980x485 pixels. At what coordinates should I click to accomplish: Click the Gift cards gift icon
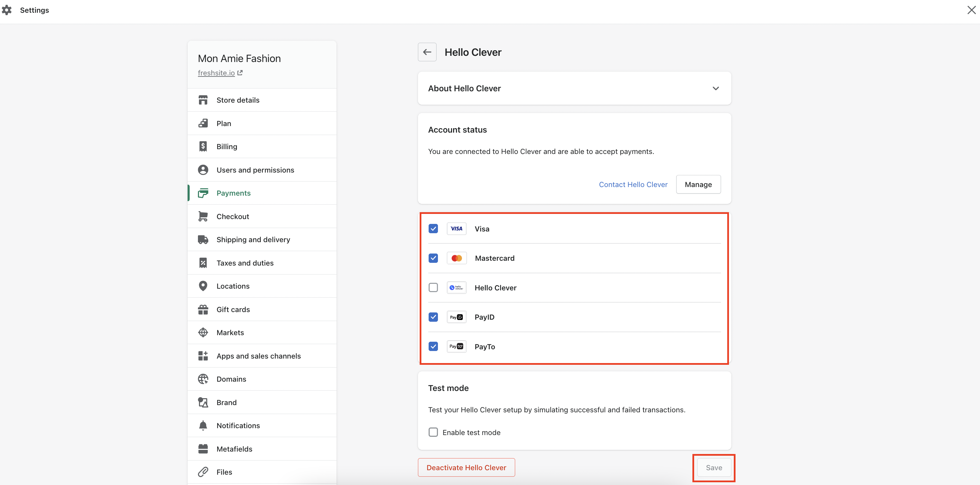point(203,309)
